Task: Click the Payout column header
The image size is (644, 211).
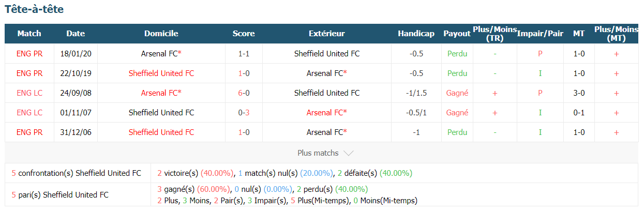Action: point(457,34)
